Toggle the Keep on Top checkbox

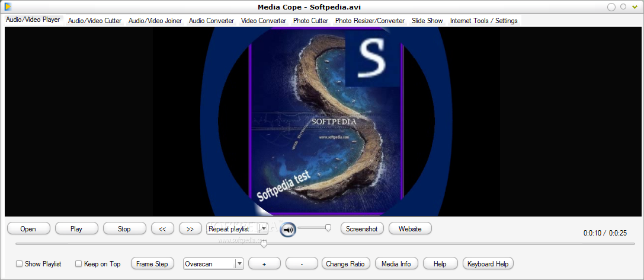78,264
